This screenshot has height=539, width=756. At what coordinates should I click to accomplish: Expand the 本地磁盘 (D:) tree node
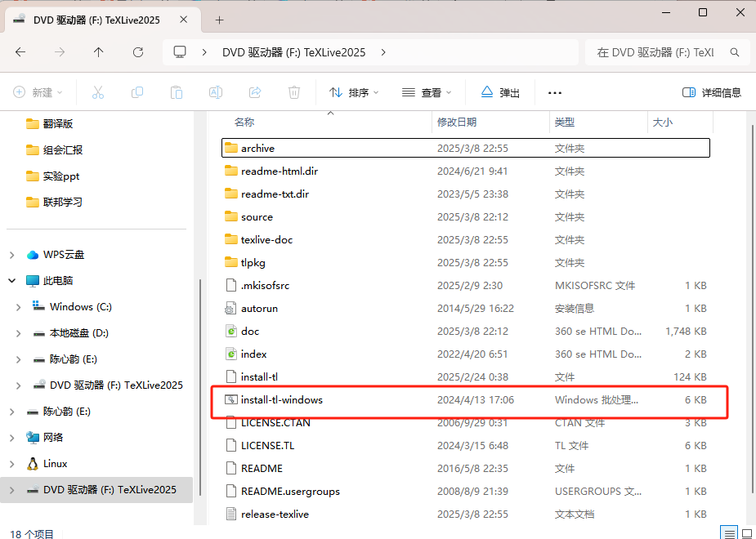[18, 333]
